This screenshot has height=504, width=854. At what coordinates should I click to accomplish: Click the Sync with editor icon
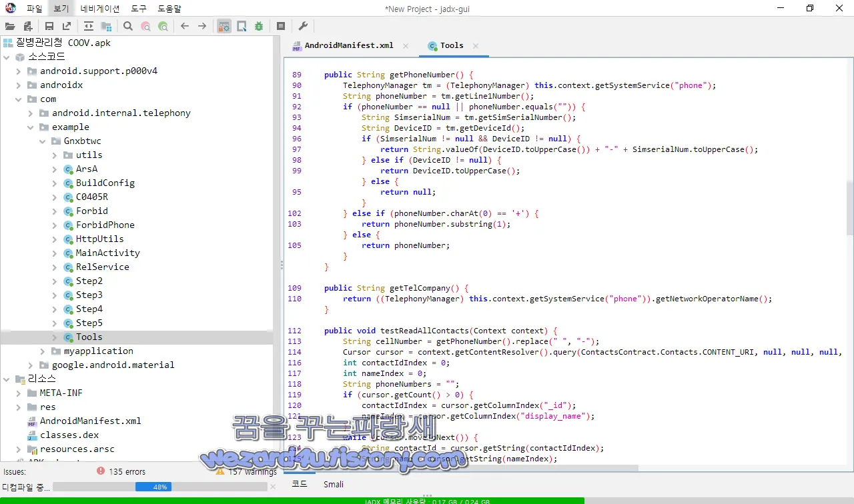pyautogui.click(x=89, y=26)
